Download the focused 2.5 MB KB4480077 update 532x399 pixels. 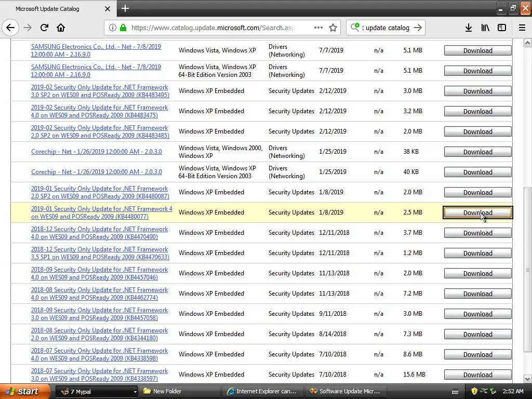coord(478,212)
